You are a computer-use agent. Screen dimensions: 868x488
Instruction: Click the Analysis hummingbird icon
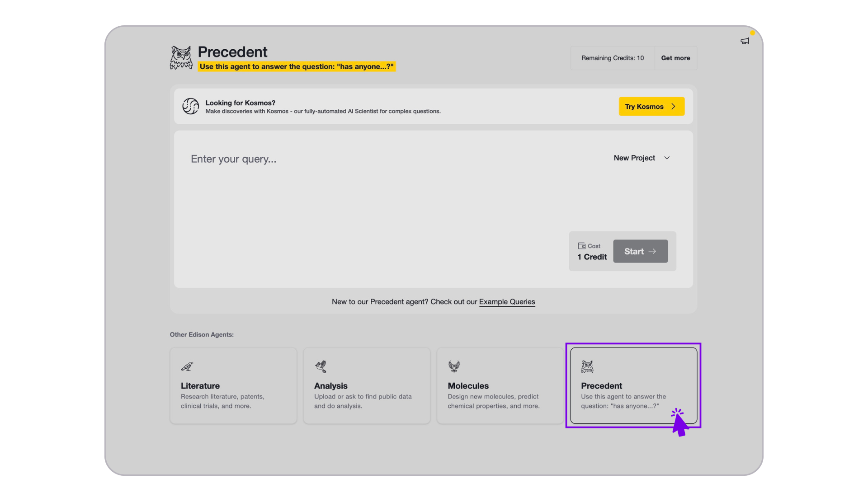[x=321, y=366]
